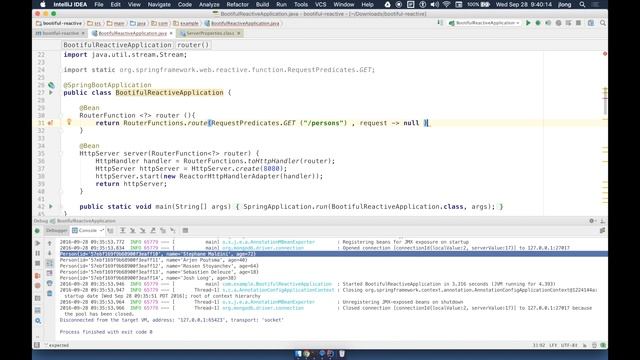Viewport: 640px width, 360px height.
Task: Click the Step Out debug icon
Action: (153, 231)
